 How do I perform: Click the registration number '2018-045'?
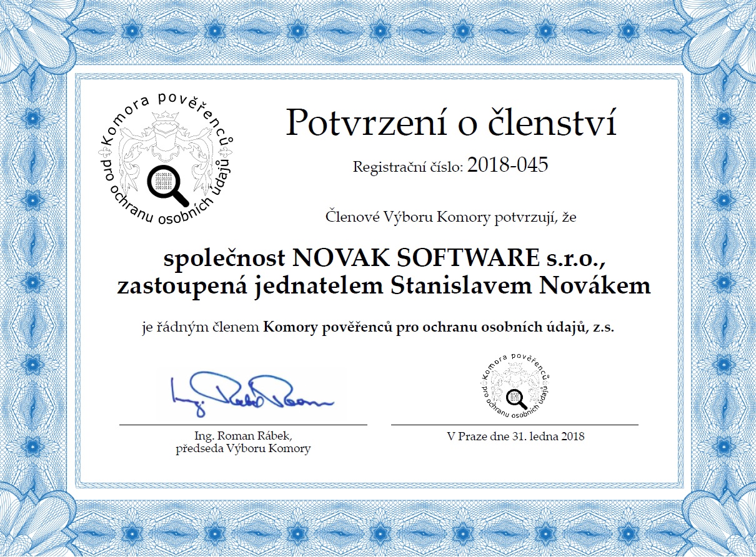pos(507,165)
